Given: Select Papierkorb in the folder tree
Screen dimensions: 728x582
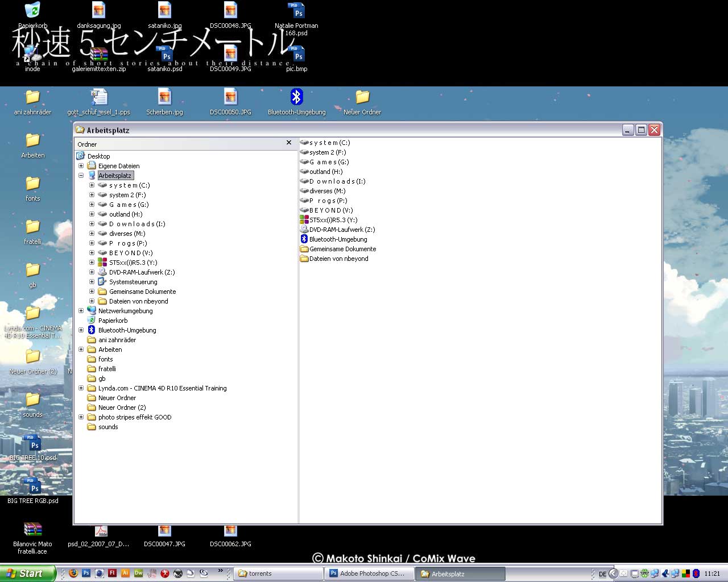Looking at the screenshot, I should click(113, 321).
